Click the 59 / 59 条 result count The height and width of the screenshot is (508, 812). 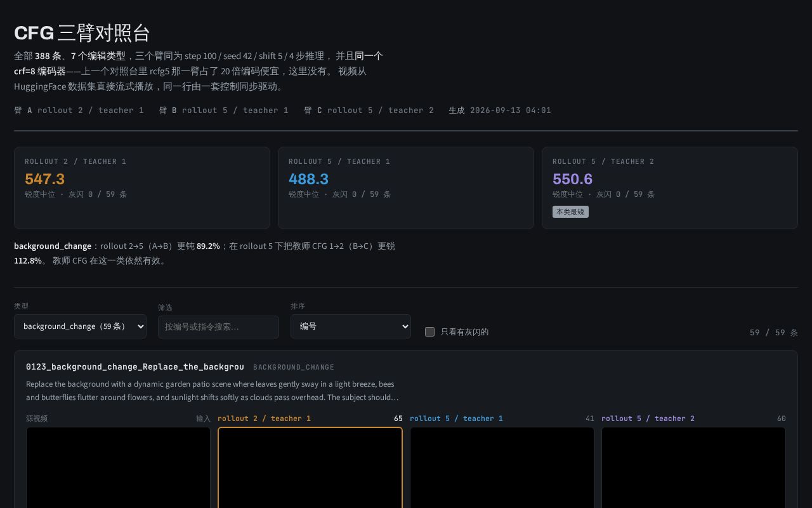tap(774, 333)
